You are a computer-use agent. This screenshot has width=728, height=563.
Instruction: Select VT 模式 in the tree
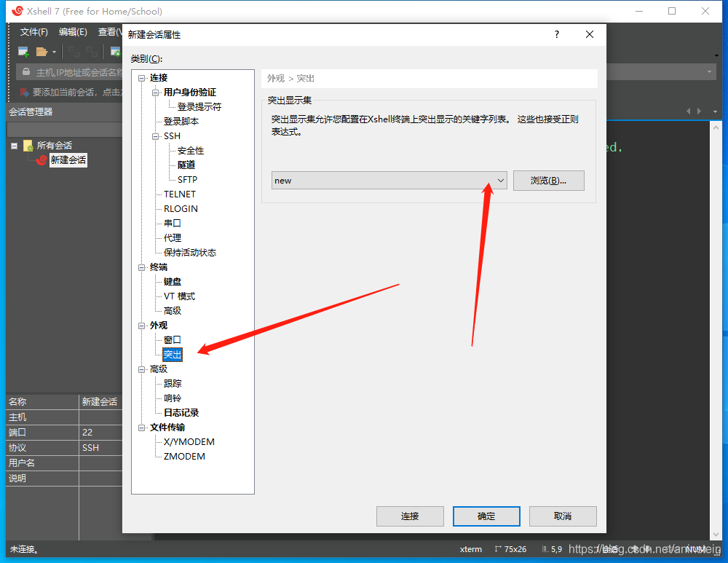click(x=179, y=296)
